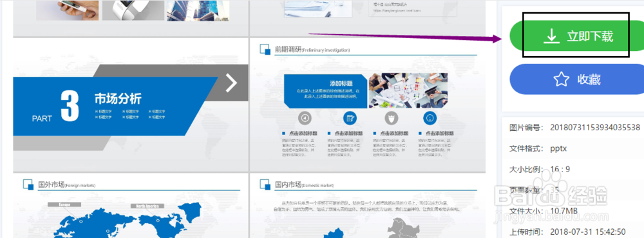Click the hand holding device photo thumbnail
Screen dimensions: 644x238
(x=68, y=10)
